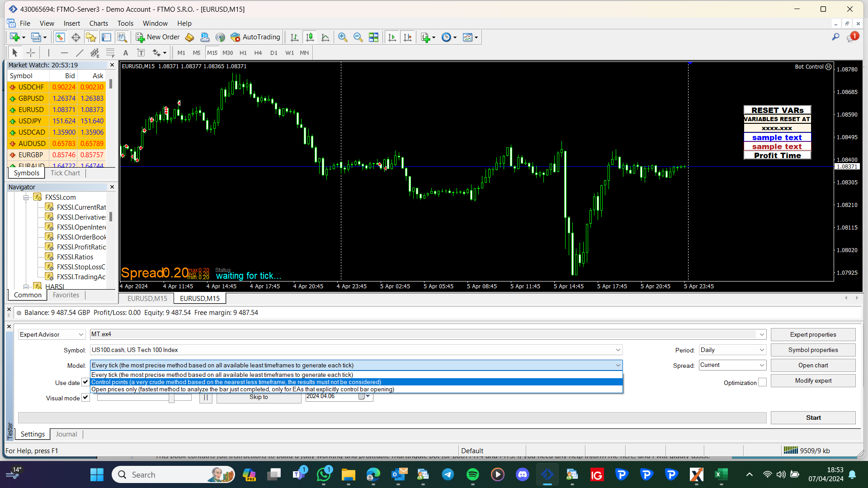Click the Expert properties button

tap(813, 335)
